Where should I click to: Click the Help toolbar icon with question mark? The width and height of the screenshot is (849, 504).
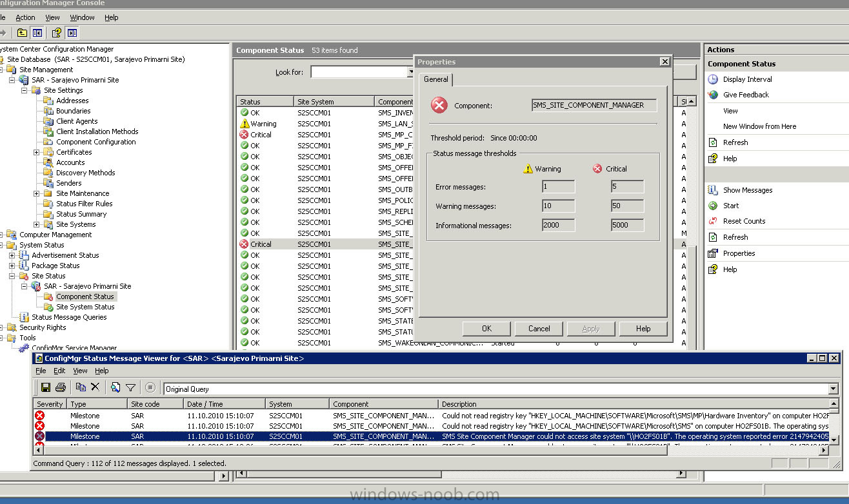(x=57, y=33)
